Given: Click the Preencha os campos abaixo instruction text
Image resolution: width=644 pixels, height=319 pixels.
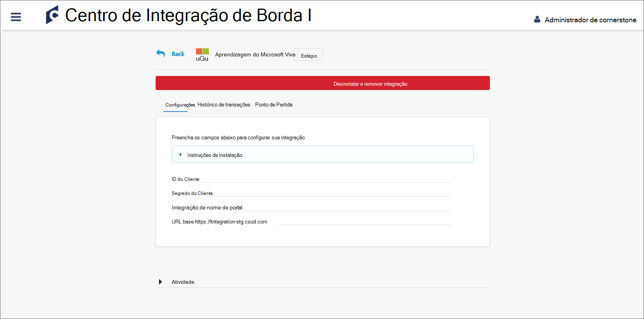Looking at the screenshot, I should (239, 137).
